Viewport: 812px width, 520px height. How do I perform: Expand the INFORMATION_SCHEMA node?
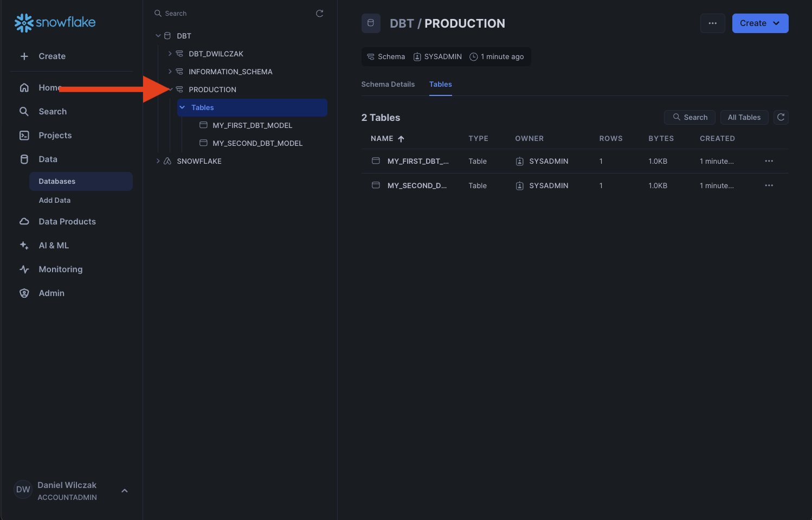(170, 72)
